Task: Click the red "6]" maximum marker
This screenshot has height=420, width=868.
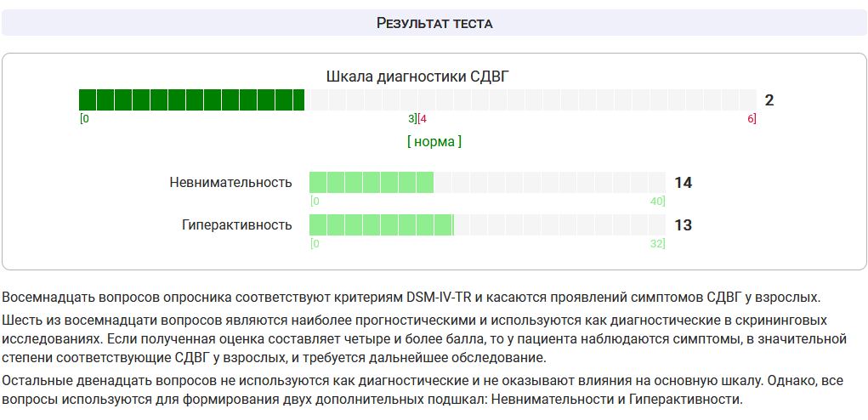Action: (752, 119)
